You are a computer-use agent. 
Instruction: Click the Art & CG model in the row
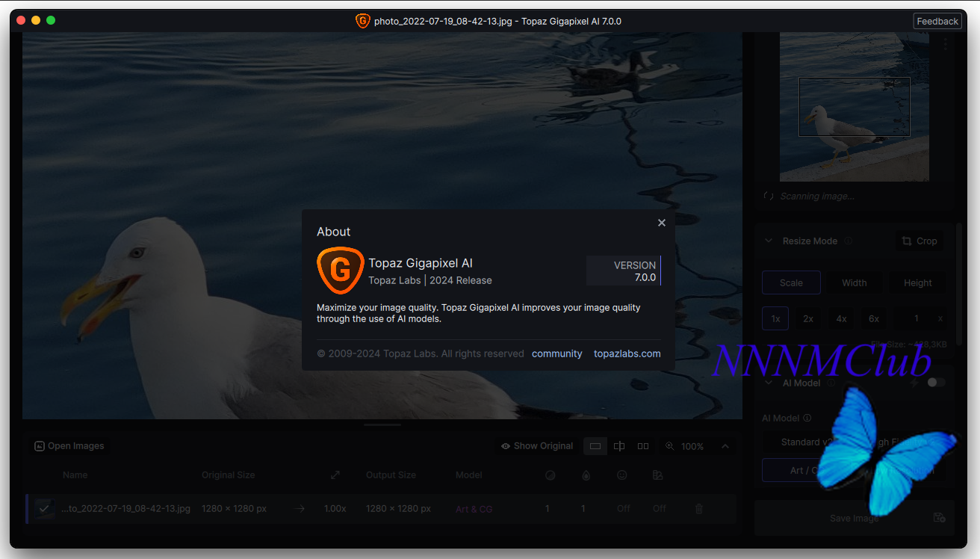pos(474,509)
